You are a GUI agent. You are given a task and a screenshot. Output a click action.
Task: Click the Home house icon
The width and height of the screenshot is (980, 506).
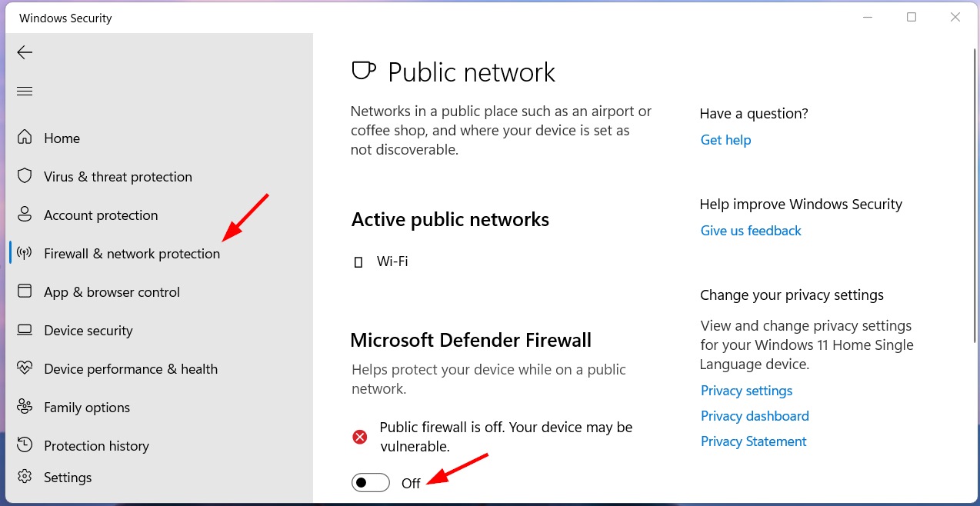25,138
